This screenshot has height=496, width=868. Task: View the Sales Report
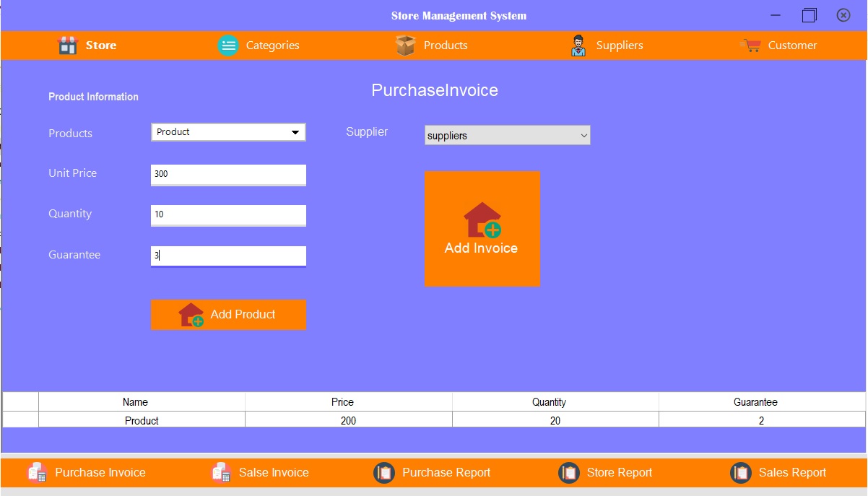click(792, 473)
